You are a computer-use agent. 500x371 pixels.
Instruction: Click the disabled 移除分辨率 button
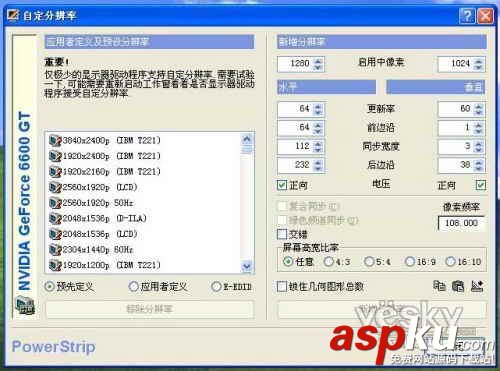pos(150,309)
